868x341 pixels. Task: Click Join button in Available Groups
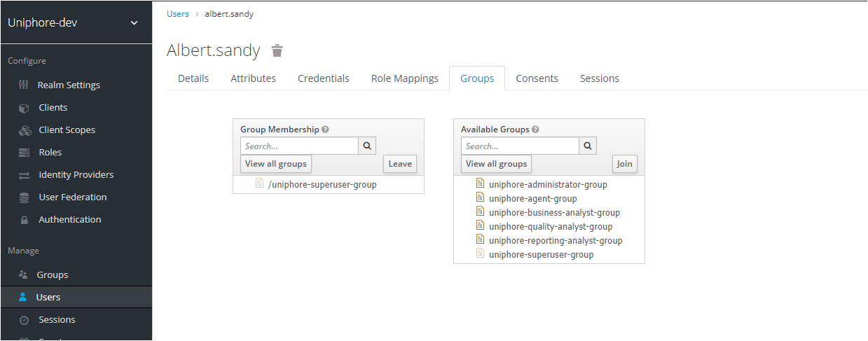coord(624,164)
